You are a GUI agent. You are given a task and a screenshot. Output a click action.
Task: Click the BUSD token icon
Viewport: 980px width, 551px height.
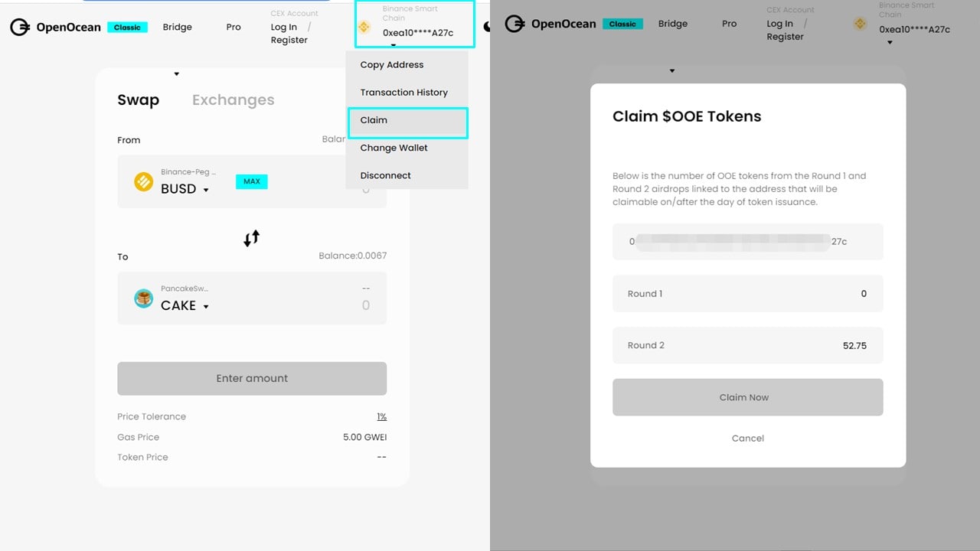[x=144, y=182]
